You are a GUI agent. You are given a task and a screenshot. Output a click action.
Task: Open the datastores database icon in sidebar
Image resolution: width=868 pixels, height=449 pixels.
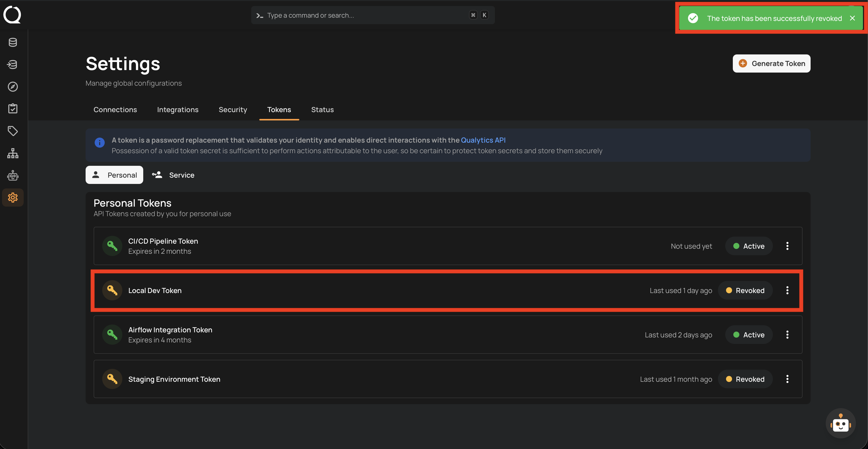tap(13, 42)
